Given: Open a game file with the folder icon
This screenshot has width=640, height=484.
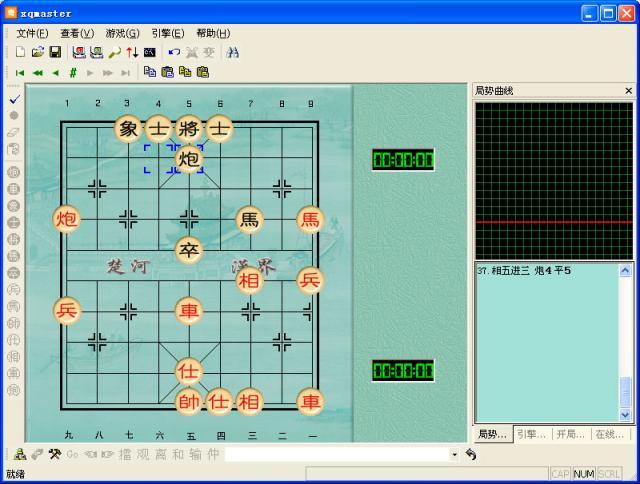Looking at the screenshot, I should (38, 52).
